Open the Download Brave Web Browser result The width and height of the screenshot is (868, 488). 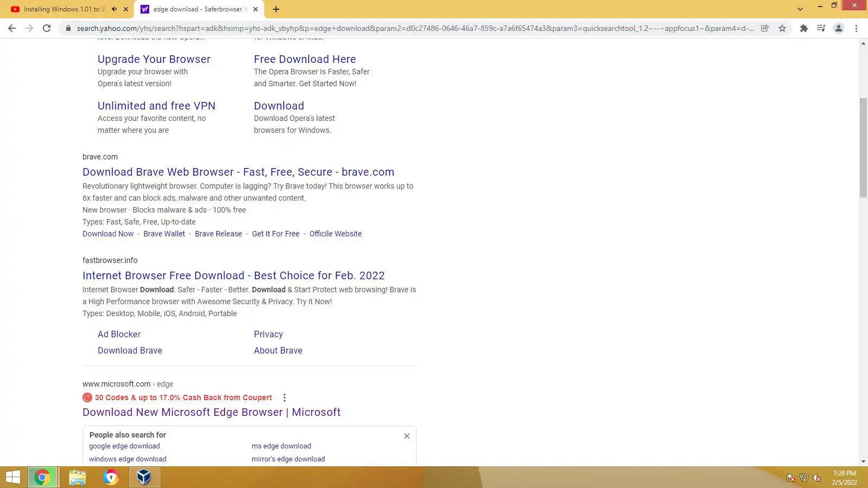click(x=238, y=172)
